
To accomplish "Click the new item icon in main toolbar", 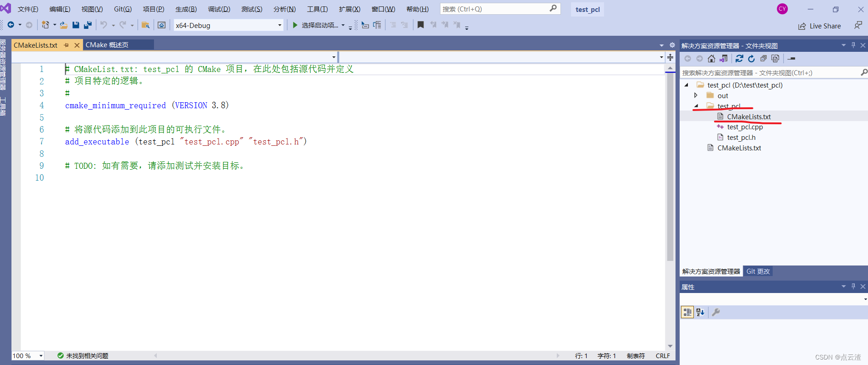I will [45, 25].
